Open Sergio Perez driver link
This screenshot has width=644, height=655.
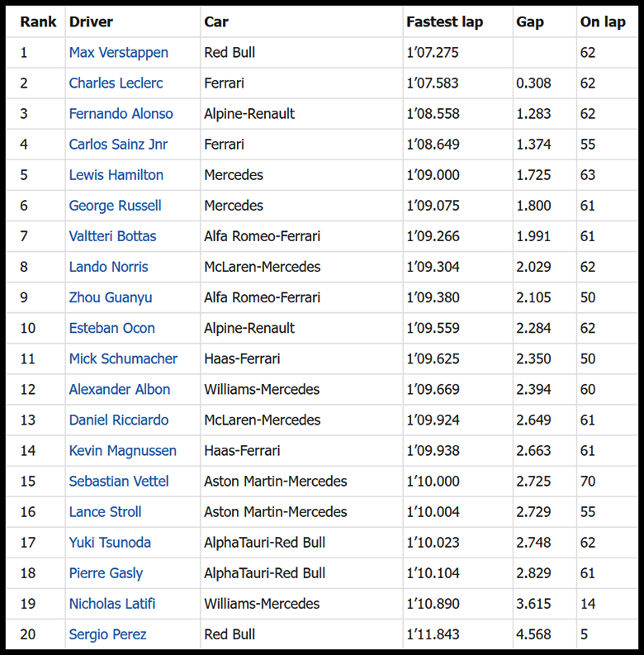click(108, 634)
